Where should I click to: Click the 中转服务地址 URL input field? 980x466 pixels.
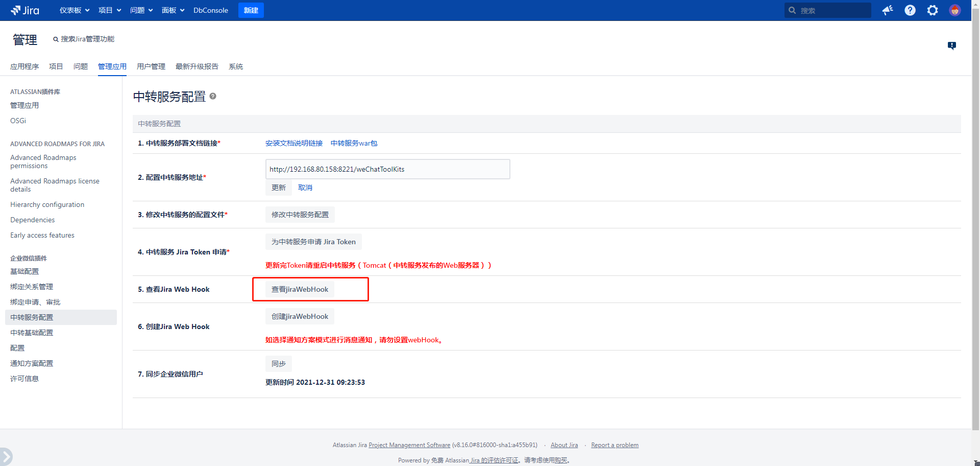[x=387, y=169]
